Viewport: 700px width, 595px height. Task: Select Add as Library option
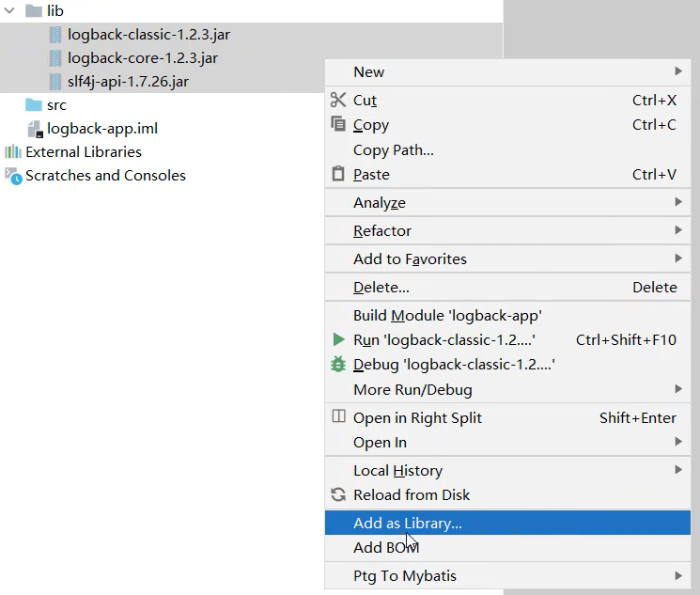[408, 523]
